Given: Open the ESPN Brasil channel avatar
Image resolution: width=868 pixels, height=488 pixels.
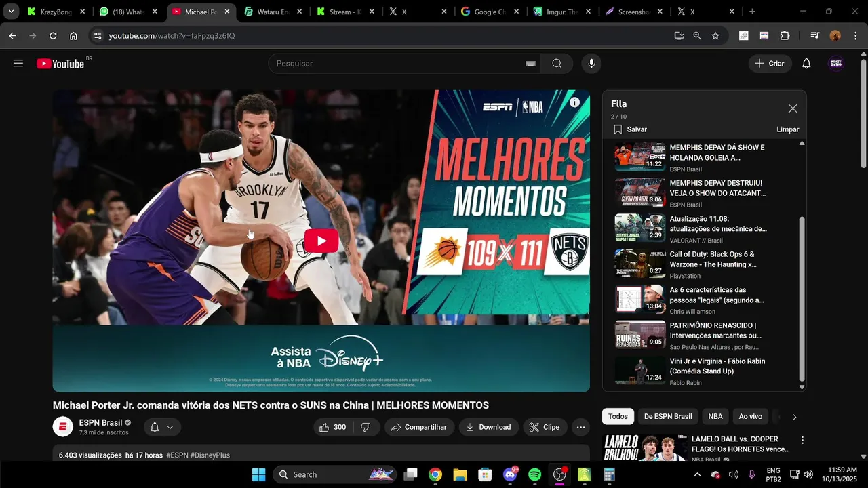Looking at the screenshot, I should pyautogui.click(x=63, y=427).
